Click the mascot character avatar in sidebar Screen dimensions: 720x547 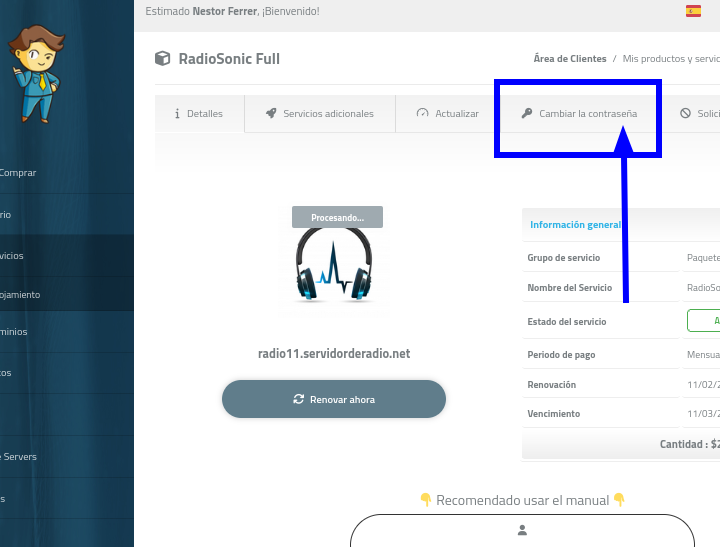pyautogui.click(x=37, y=73)
